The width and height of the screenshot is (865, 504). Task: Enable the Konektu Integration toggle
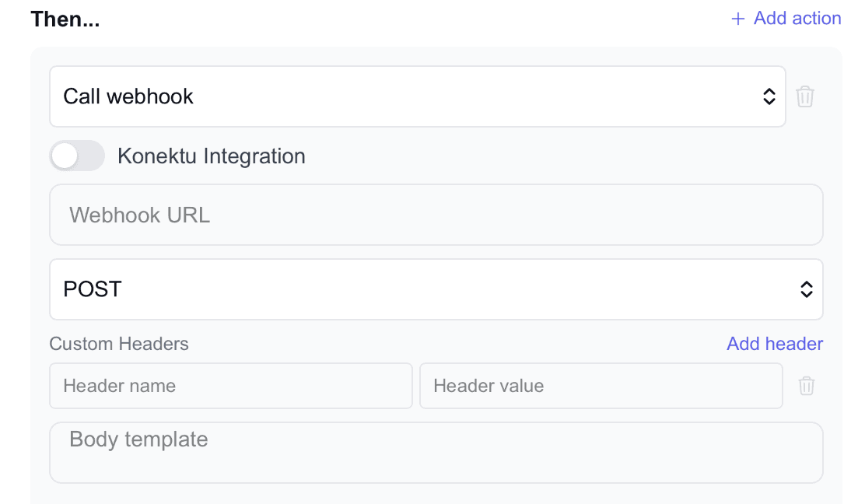pos(77,156)
